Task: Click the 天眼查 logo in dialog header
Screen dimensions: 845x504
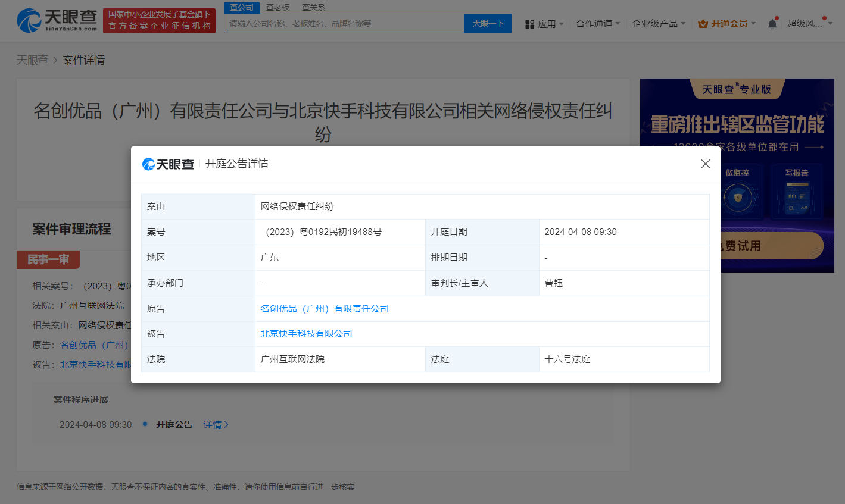Action: (x=169, y=164)
